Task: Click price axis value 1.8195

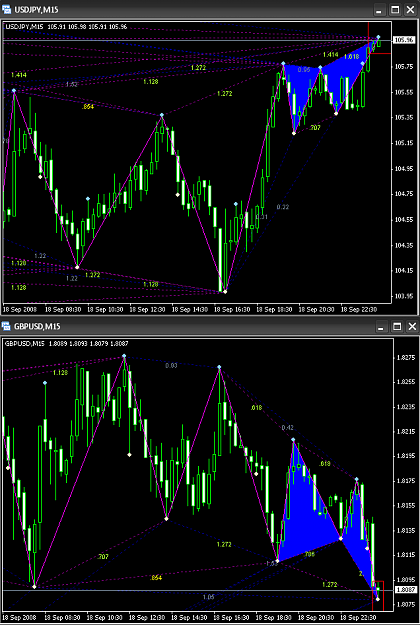Action: pyautogui.click(x=405, y=456)
